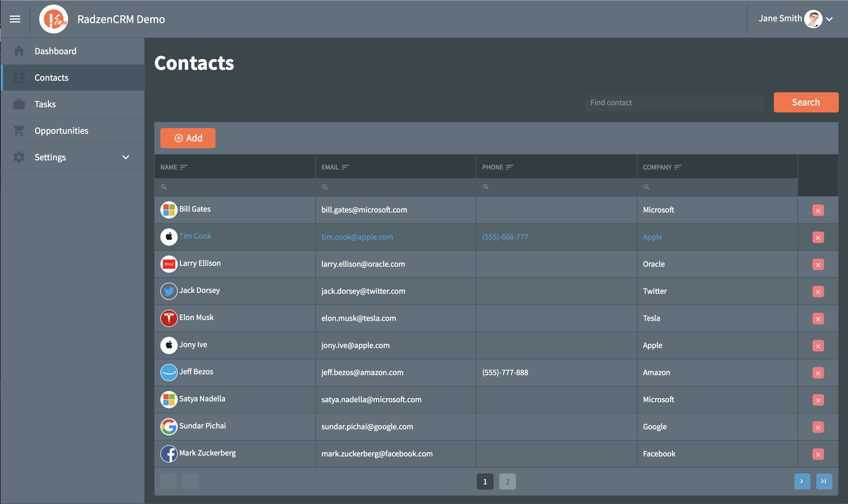Click Mark Zuckerberg's Facebook logo avatar
The height and width of the screenshot is (504, 848).
[169, 454]
